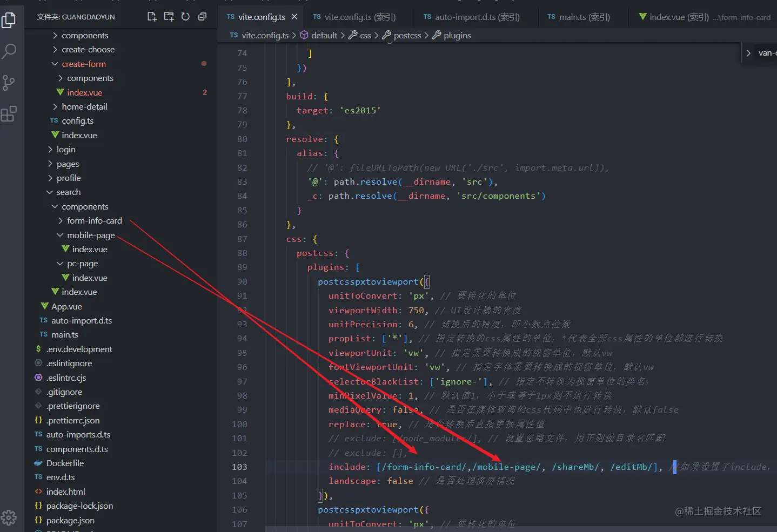Open index.vue under the search folder

(79, 292)
